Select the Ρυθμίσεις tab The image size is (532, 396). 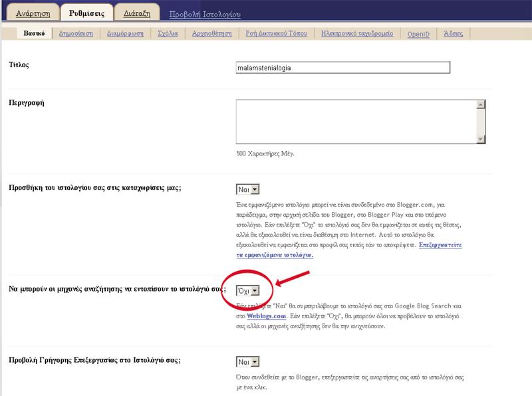86,12
